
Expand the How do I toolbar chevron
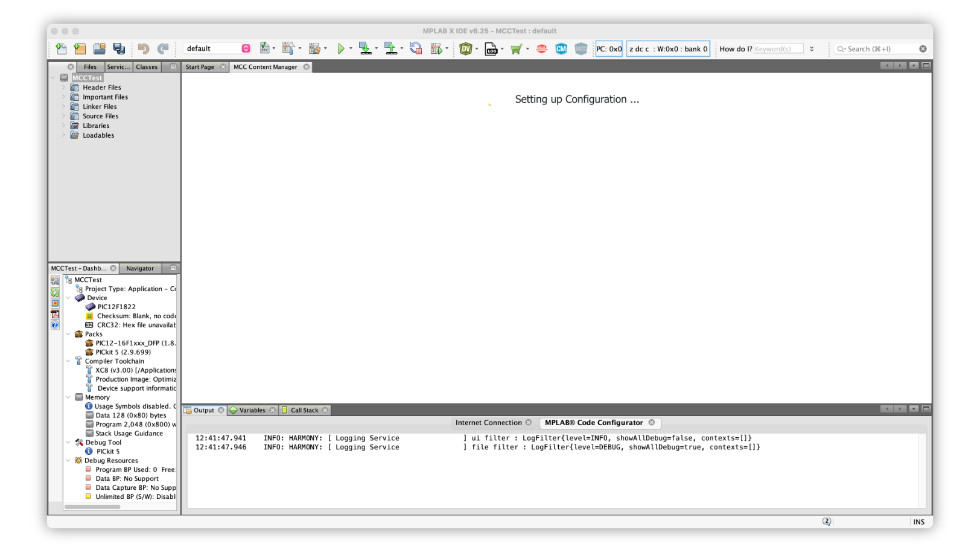(x=812, y=49)
